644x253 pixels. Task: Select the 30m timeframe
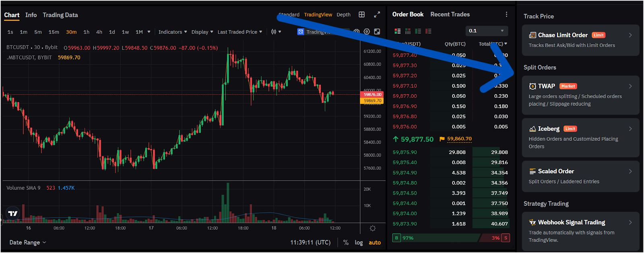[x=71, y=32]
